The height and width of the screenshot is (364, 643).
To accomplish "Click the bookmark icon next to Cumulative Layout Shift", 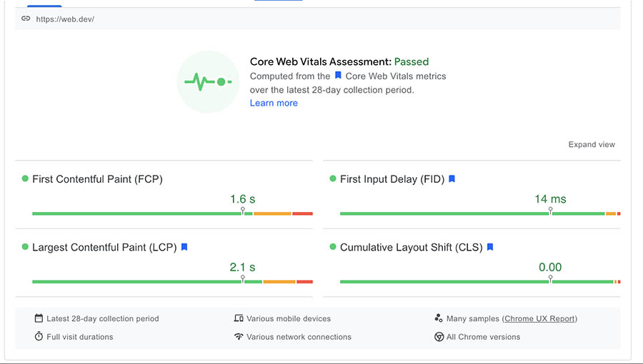I will coord(490,247).
